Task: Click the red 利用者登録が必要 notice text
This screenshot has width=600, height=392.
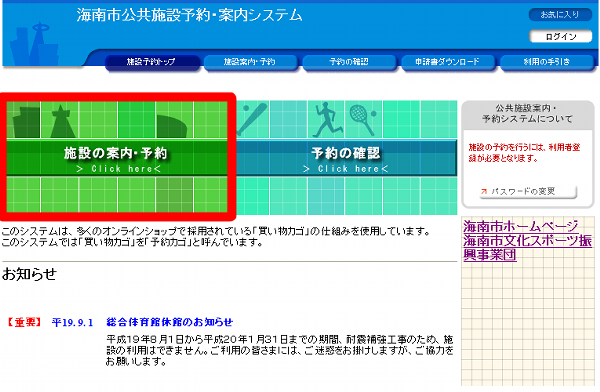Action: click(x=524, y=153)
